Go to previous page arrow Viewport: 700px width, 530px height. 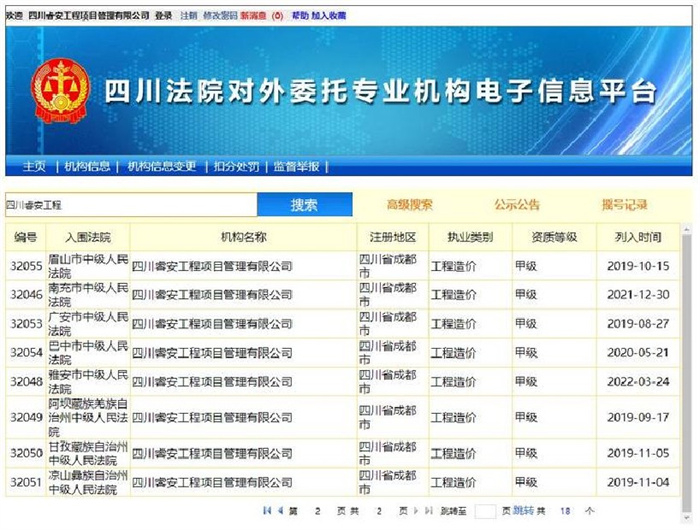click(x=280, y=510)
